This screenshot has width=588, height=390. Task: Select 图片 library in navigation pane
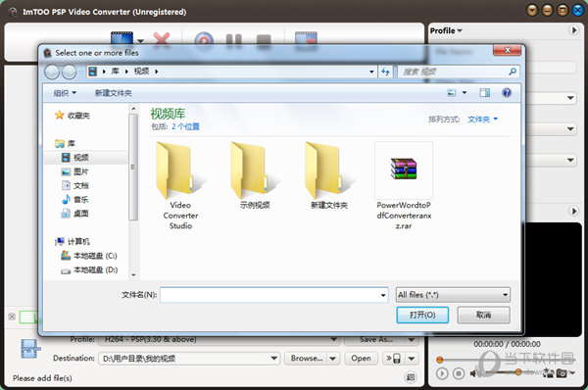(x=75, y=171)
